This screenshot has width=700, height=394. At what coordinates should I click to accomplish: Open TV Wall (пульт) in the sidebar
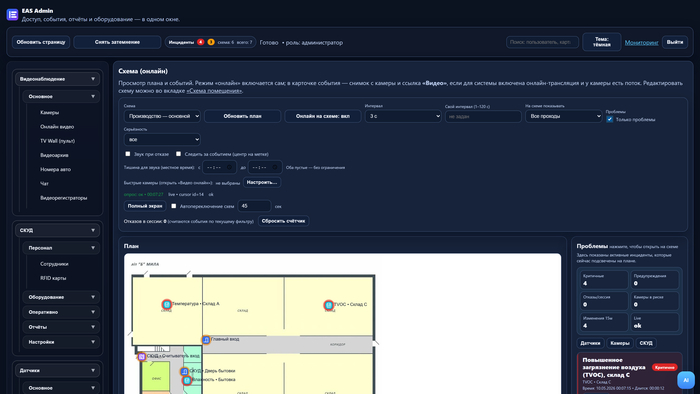58,141
